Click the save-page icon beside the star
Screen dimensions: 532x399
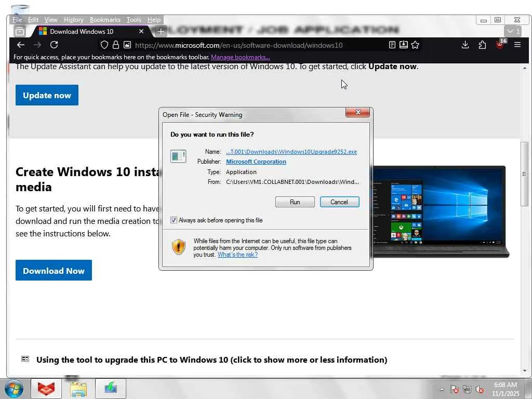[x=403, y=45]
